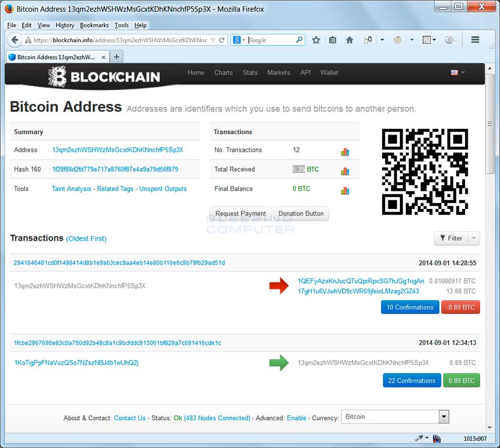Toggle Oldest First transaction sorting
The height and width of the screenshot is (448, 500).
(86, 238)
